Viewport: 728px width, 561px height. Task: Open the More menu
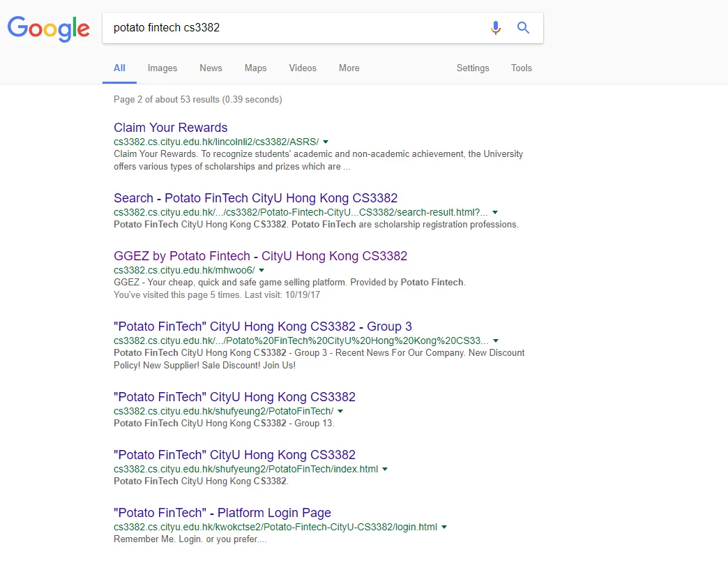coord(349,68)
